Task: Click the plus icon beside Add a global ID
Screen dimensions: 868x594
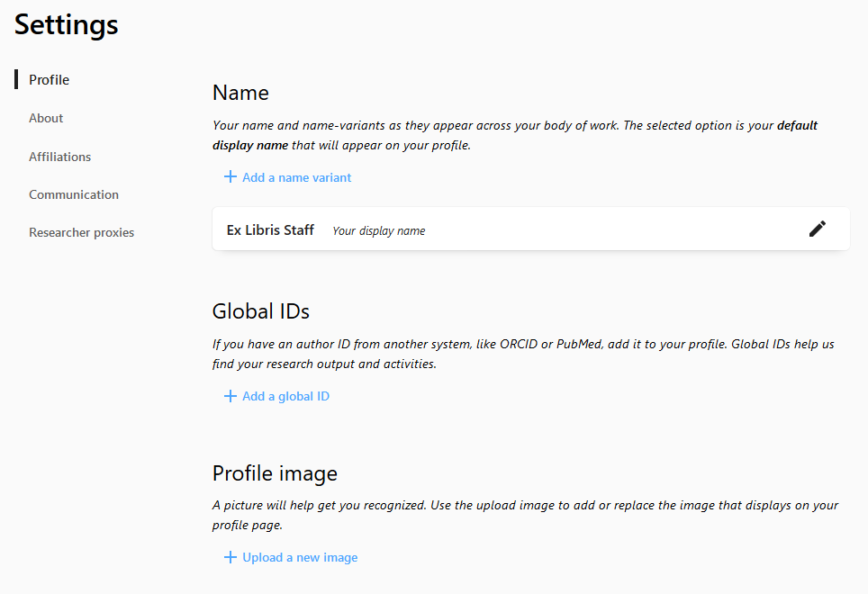Action: [x=231, y=396]
